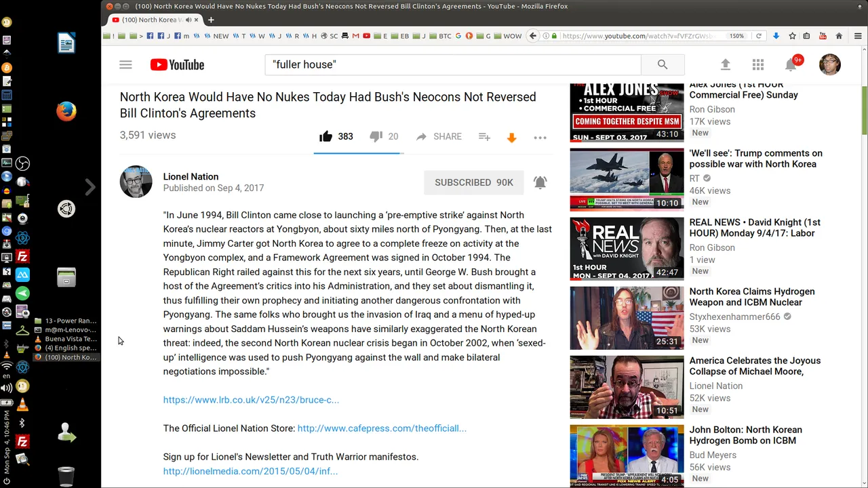Viewport: 868px width, 488px height.
Task: Reload the page with the refresh icon
Action: pyautogui.click(x=759, y=36)
